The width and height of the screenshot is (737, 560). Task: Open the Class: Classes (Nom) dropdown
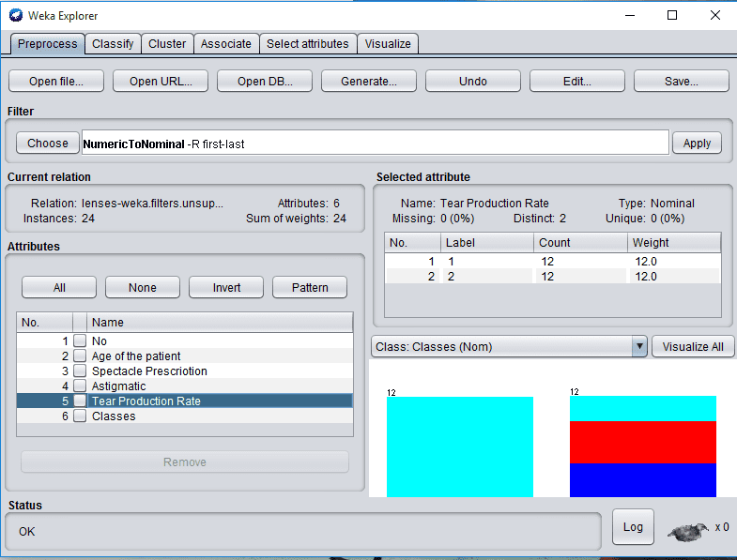click(509, 346)
